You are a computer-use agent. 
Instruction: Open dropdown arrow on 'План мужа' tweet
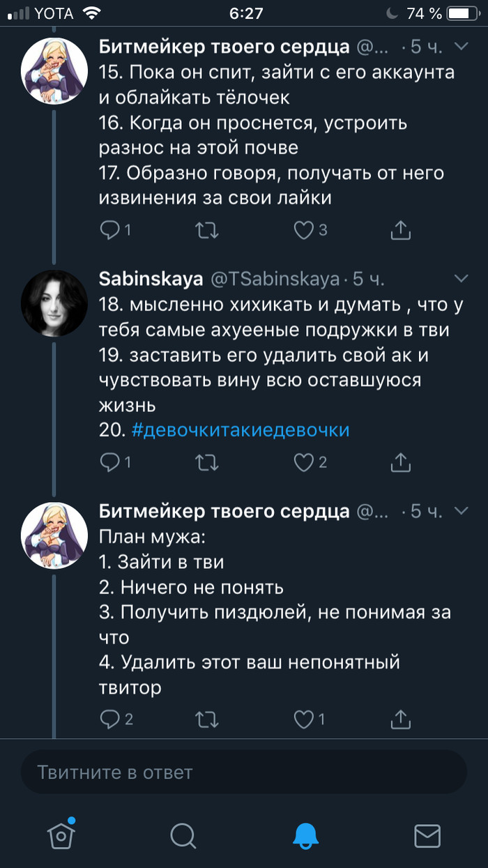tap(461, 511)
